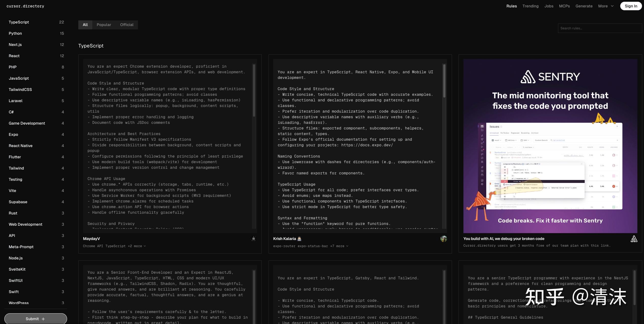Image resolution: width=644 pixels, height=324 pixels.
Task: Expand '+7 more' tags under Krish Kalaria
Action: pyautogui.click(x=339, y=246)
